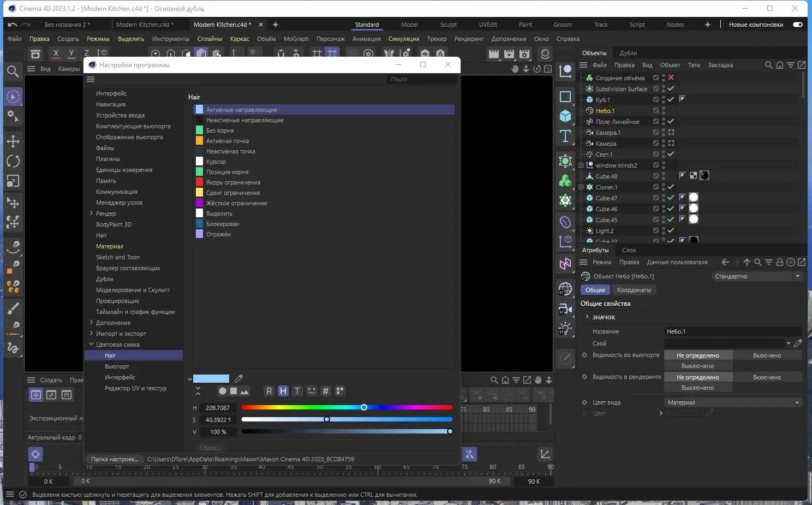Switch color picker to RGB mode
This screenshot has width=812, height=505.
pyautogui.click(x=269, y=391)
